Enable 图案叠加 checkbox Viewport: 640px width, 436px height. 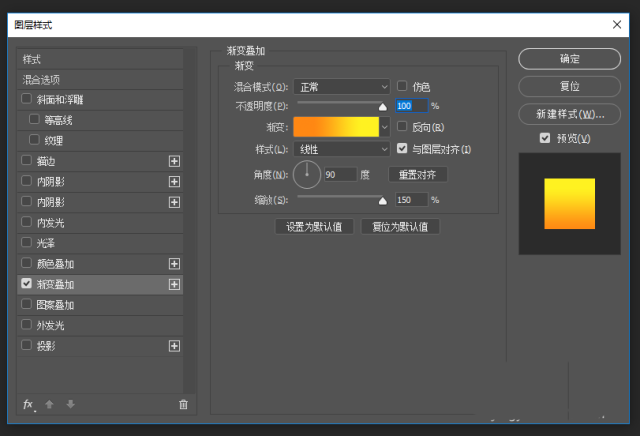[x=26, y=304]
